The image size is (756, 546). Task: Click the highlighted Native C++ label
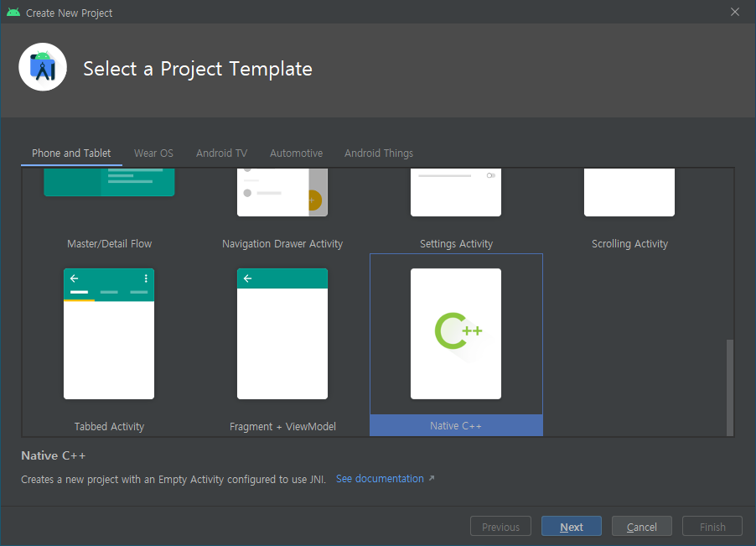point(456,425)
